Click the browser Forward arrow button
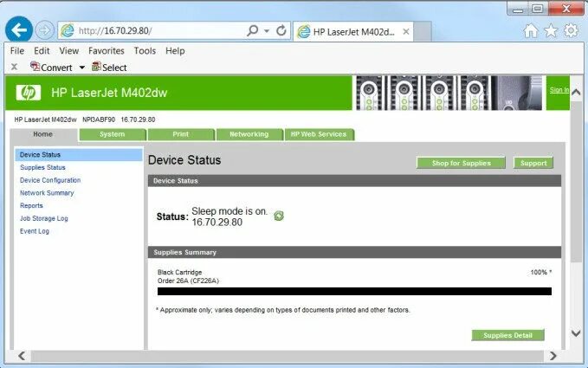 [x=45, y=30]
